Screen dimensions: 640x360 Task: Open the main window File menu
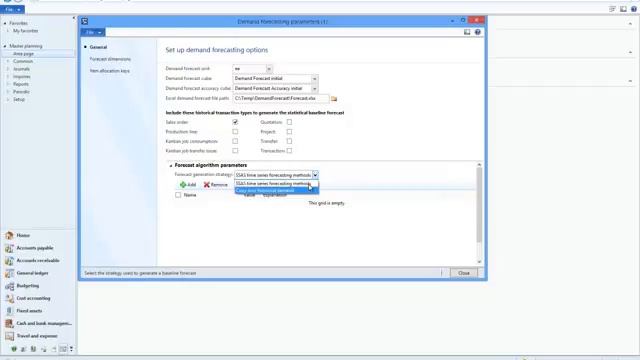pos(12,9)
